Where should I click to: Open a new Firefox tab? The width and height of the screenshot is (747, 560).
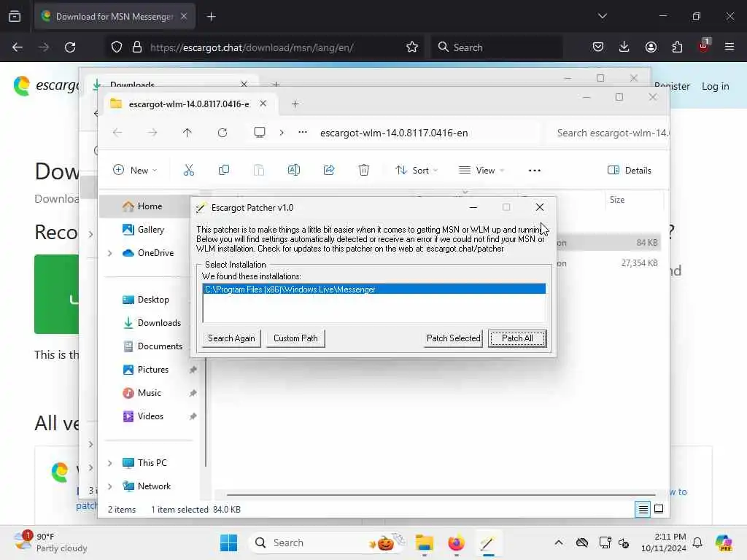pos(212,17)
